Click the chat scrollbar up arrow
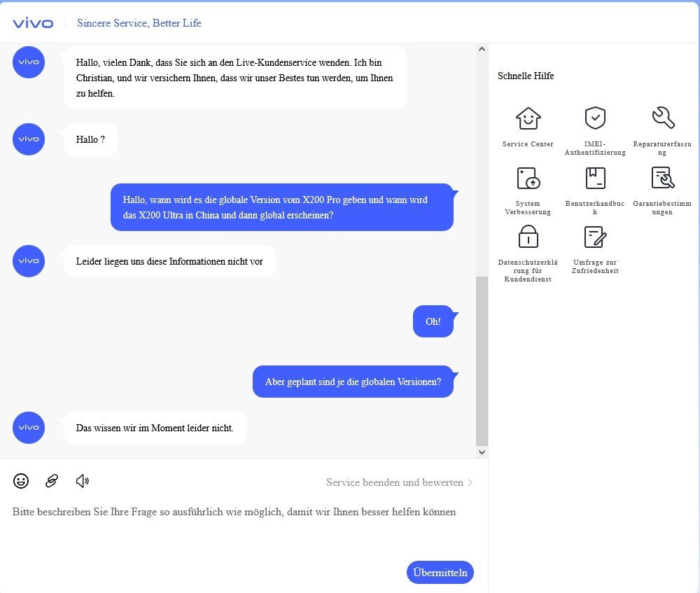Screen dimensions: 700x593 coord(482,49)
